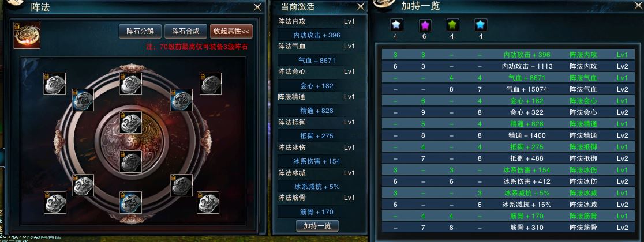644x242 pixels.
Task: Select the top-left corner formation stone
Action: point(55,84)
